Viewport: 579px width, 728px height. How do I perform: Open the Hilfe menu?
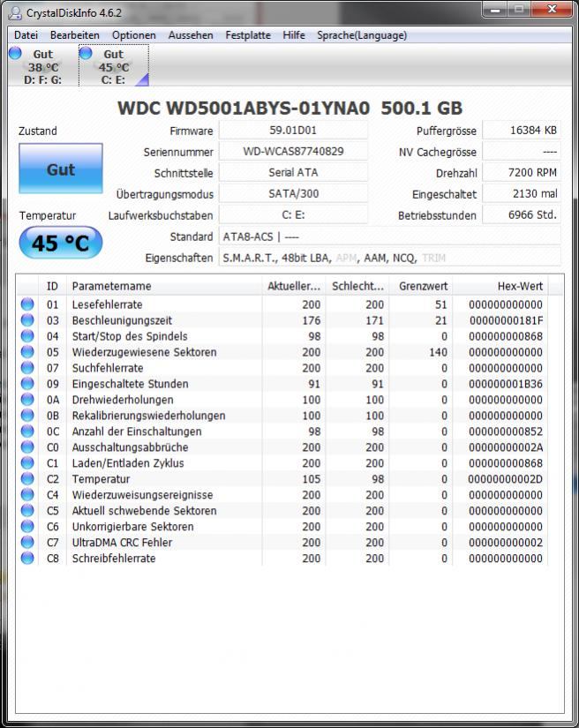tap(294, 35)
